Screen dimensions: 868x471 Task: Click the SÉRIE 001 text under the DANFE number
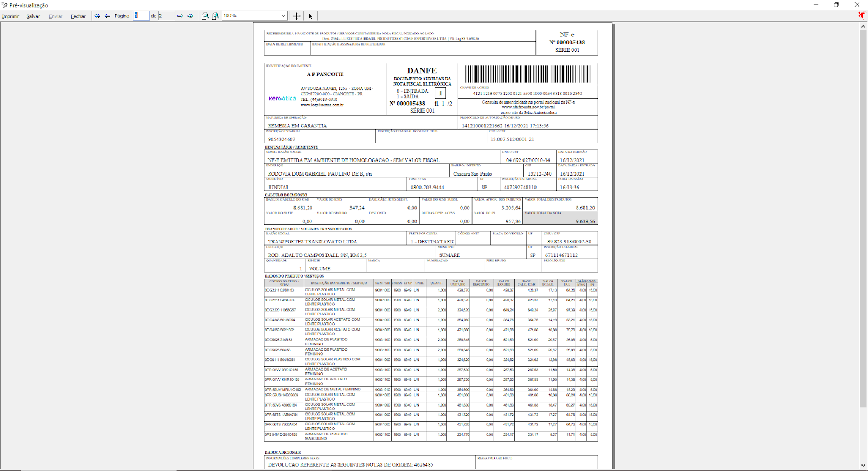pyautogui.click(x=422, y=111)
